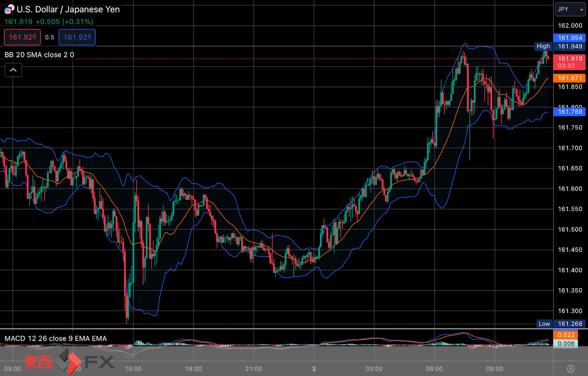Click the 06:00 time axis marker

(x=434, y=369)
